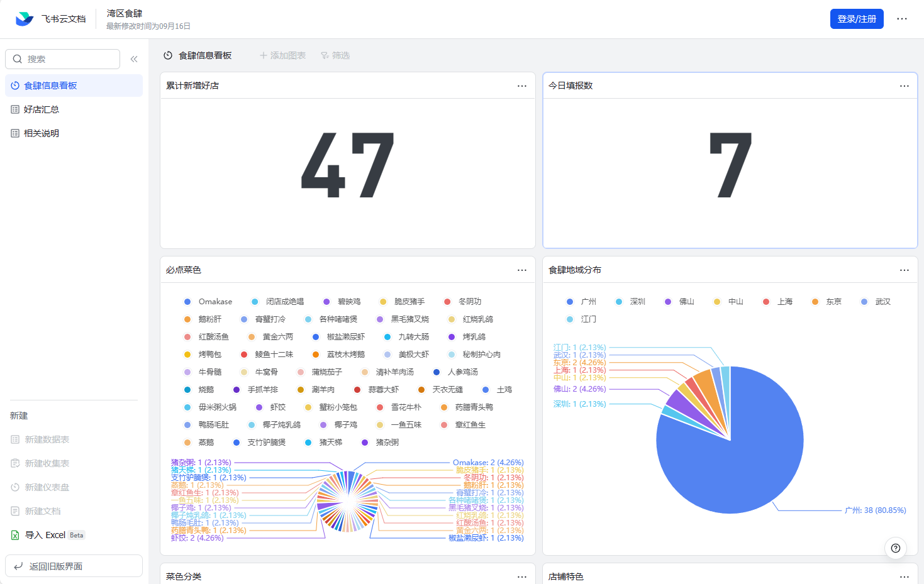Open the 好店汇总 table in sidebar
The height and width of the screenshot is (584, 924).
(42, 109)
